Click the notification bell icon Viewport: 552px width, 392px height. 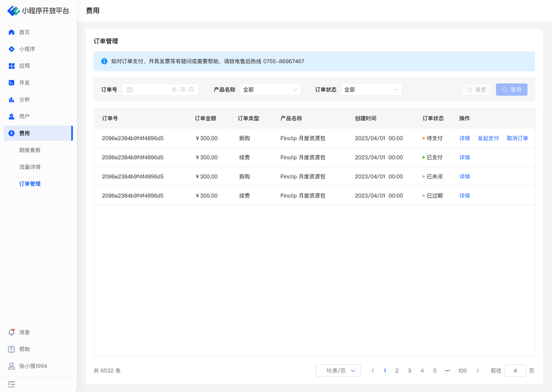[x=12, y=333]
